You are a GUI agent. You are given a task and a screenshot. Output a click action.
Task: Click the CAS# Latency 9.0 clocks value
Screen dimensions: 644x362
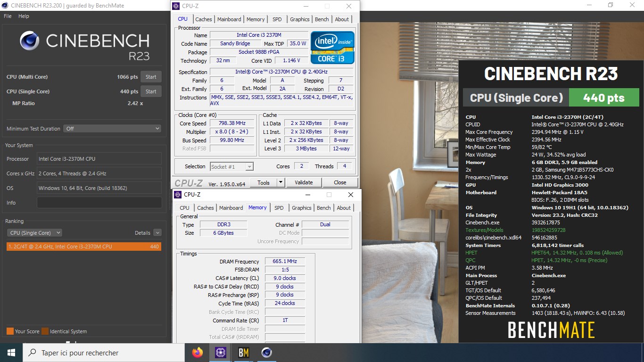285,278
